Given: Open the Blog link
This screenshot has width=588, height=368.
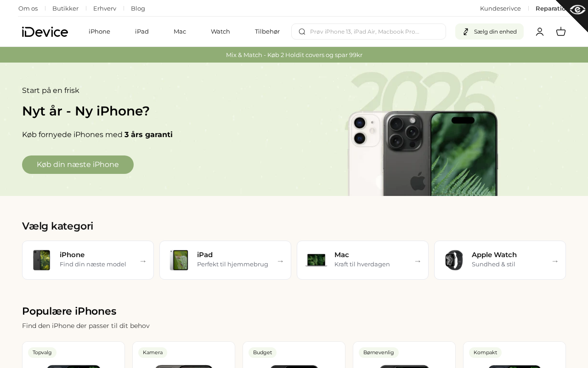Looking at the screenshot, I should click(138, 8).
